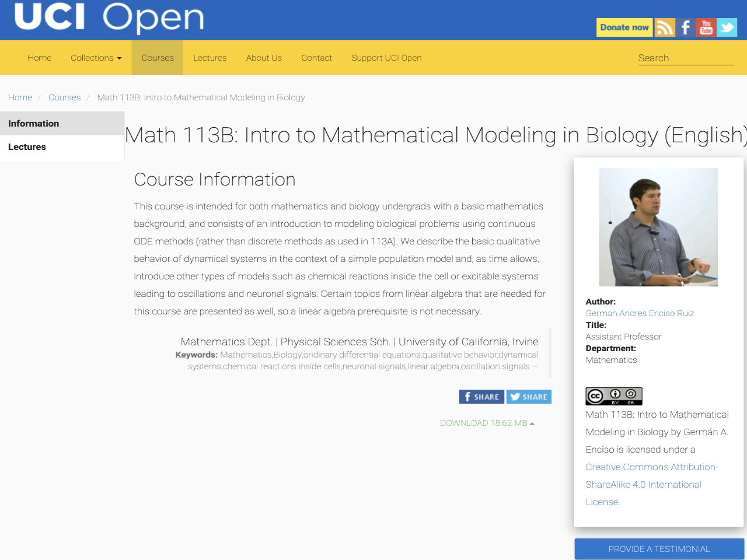Open the Courses navigation tab
The height and width of the screenshot is (560, 747).
coord(158,58)
